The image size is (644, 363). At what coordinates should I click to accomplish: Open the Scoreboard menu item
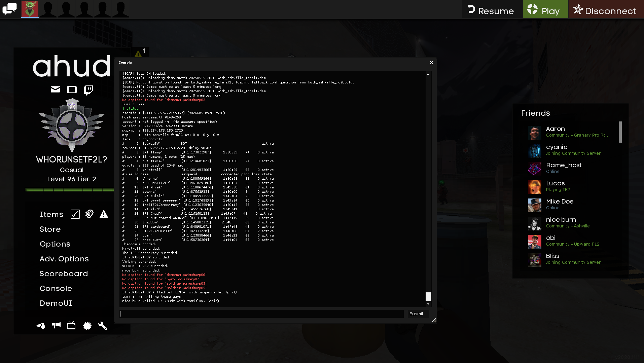click(64, 274)
